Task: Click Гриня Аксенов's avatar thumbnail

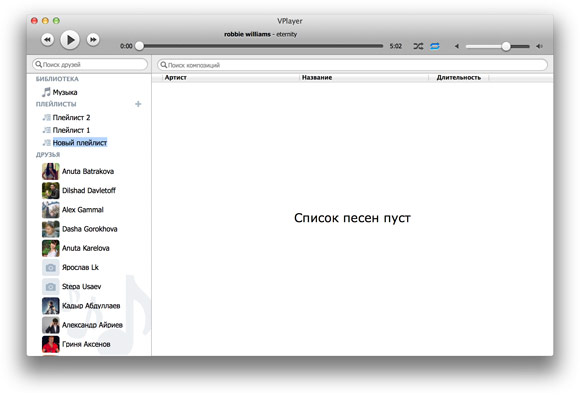Action: tap(51, 344)
